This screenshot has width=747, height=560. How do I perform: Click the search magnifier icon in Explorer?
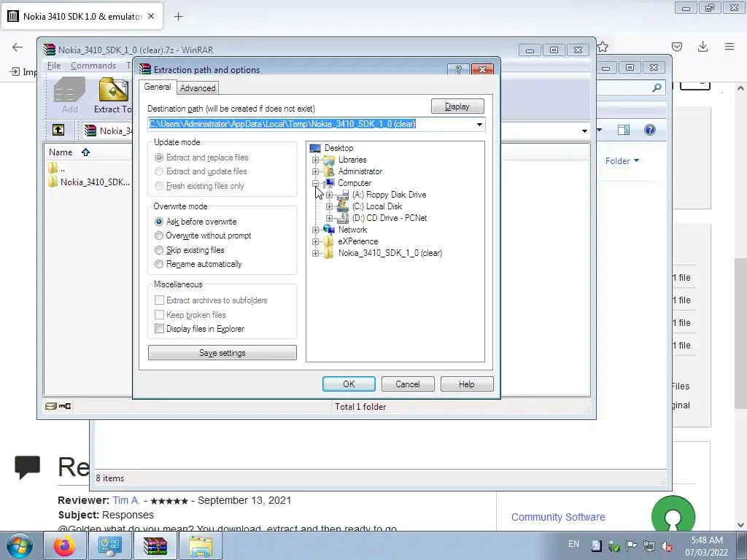pos(657,87)
